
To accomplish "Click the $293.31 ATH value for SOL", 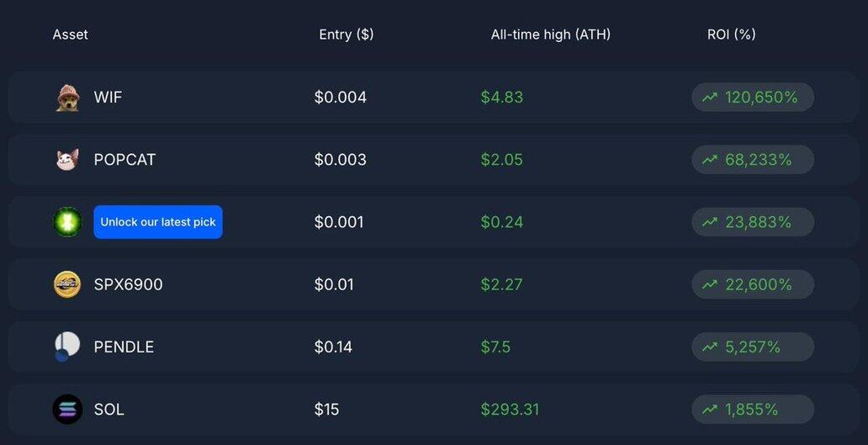I will [510, 410].
